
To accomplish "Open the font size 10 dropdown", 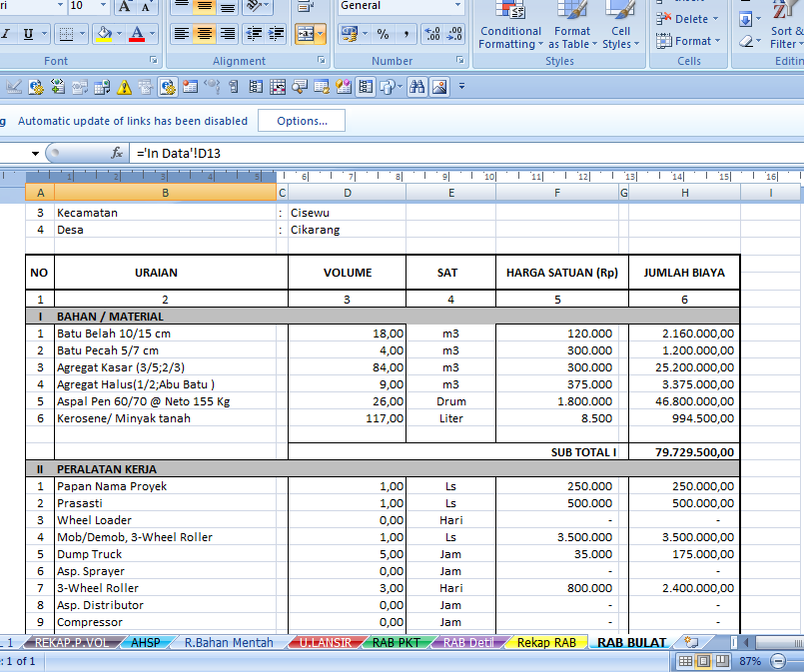I will tap(103, 5).
